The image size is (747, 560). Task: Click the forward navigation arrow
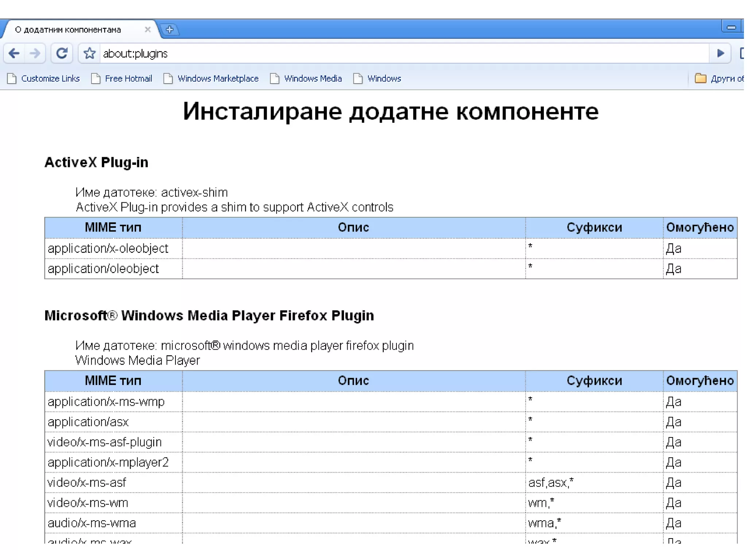tap(35, 54)
